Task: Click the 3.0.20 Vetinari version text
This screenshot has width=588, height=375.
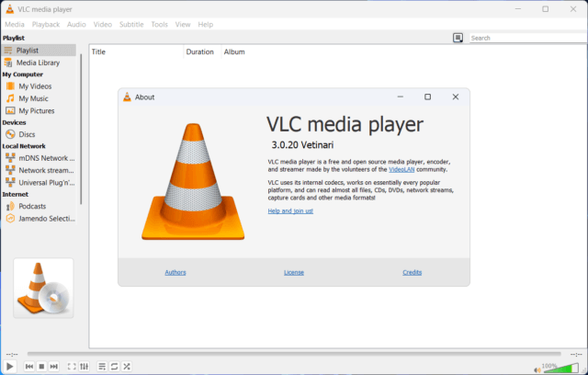Action: [x=302, y=145]
